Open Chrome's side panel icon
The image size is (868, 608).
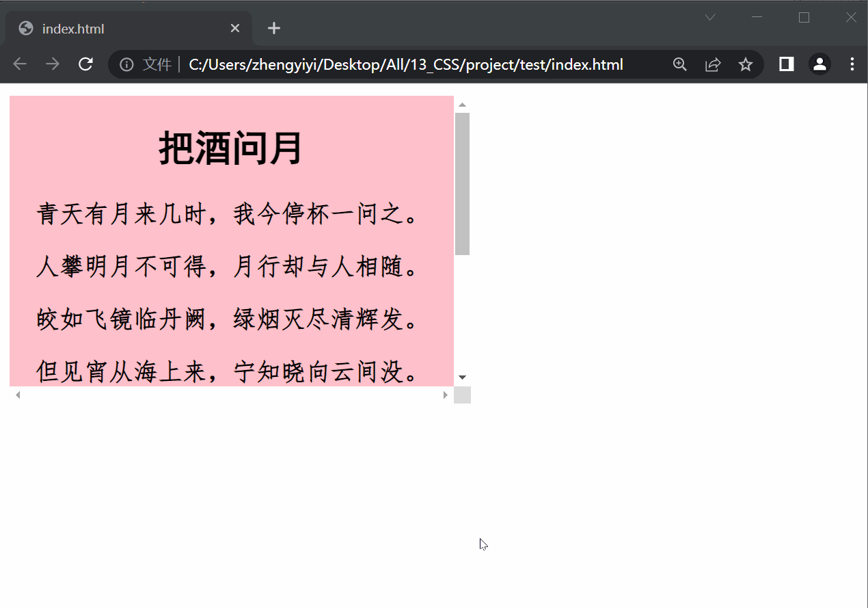[785, 64]
